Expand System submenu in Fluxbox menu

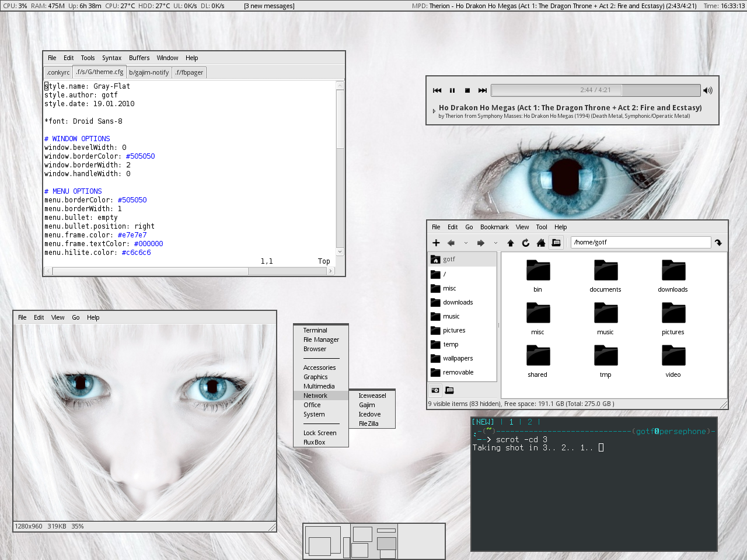click(321, 414)
